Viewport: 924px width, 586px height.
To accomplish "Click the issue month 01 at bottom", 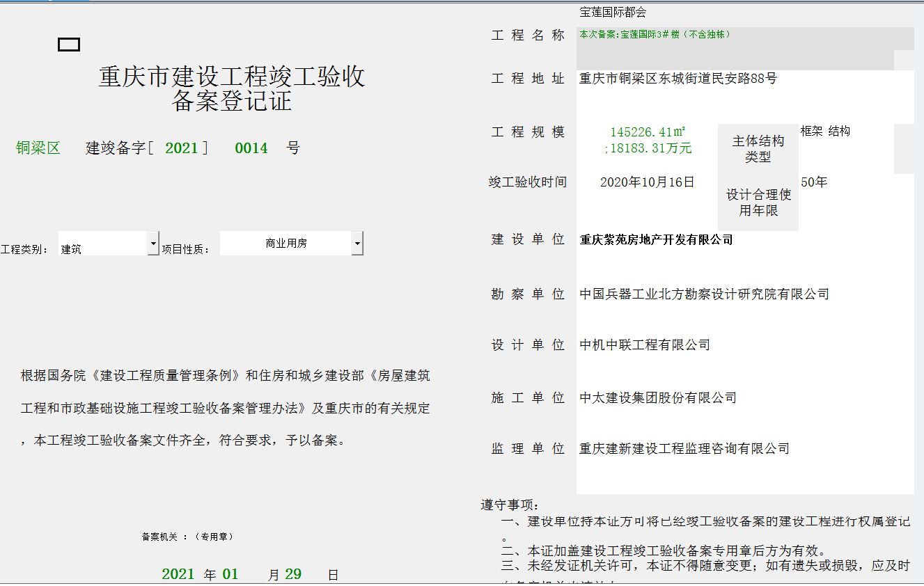I will coord(230,574).
